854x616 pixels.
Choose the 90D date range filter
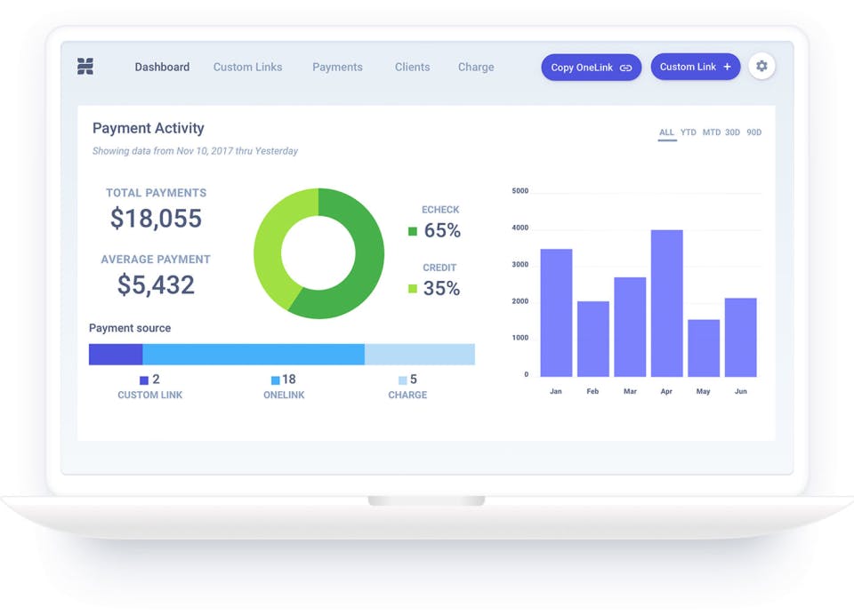(x=754, y=132)
